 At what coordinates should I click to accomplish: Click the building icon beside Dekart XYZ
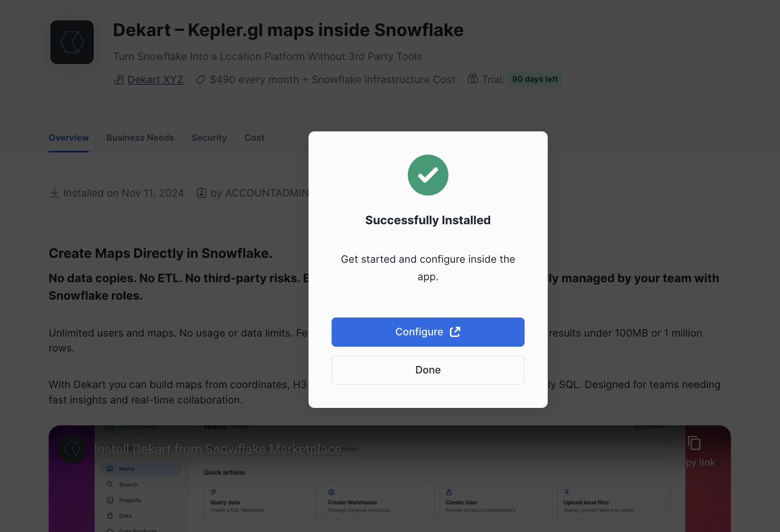pyautogui.click(x=118, y=80)
